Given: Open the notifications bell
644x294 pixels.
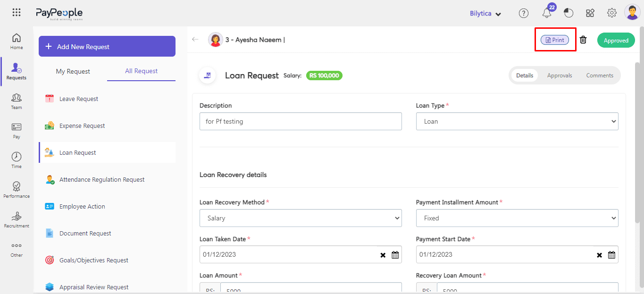Looking at the screenshot, I should tap(547, 13).
